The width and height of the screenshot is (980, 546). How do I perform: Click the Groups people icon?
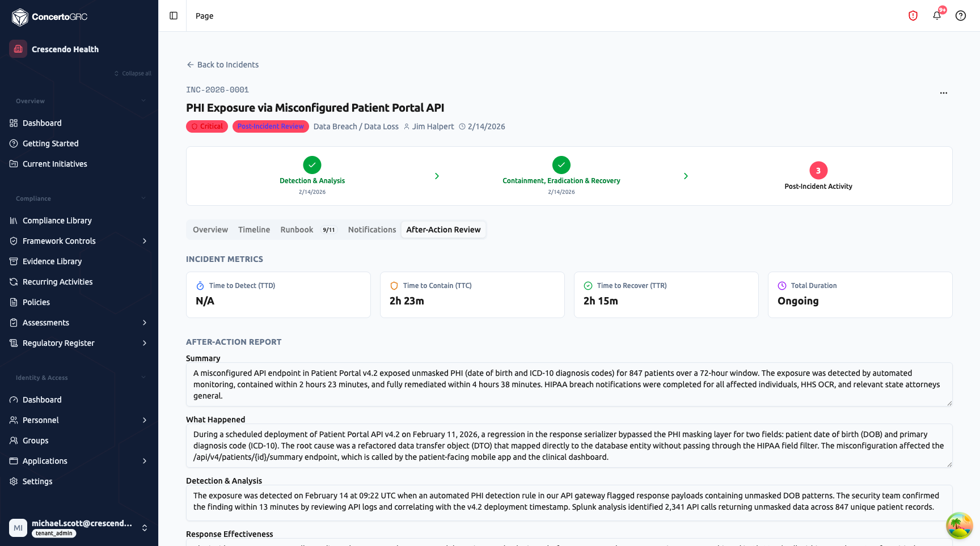(x=14, y=441)
